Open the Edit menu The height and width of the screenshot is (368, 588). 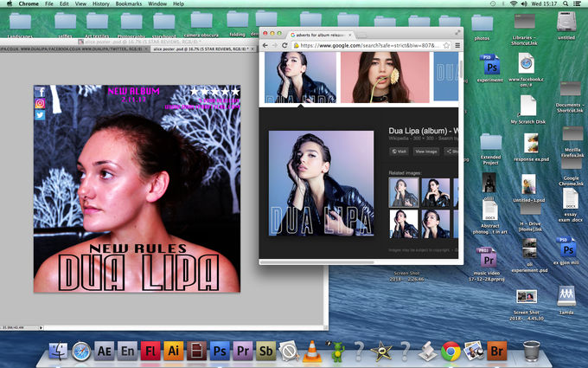pos(64,3)
